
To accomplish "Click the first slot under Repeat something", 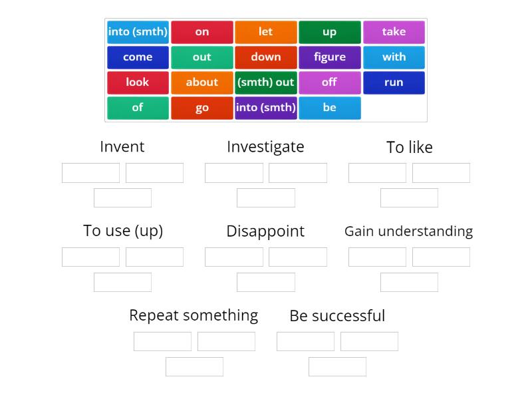I will tap(162, 341).
